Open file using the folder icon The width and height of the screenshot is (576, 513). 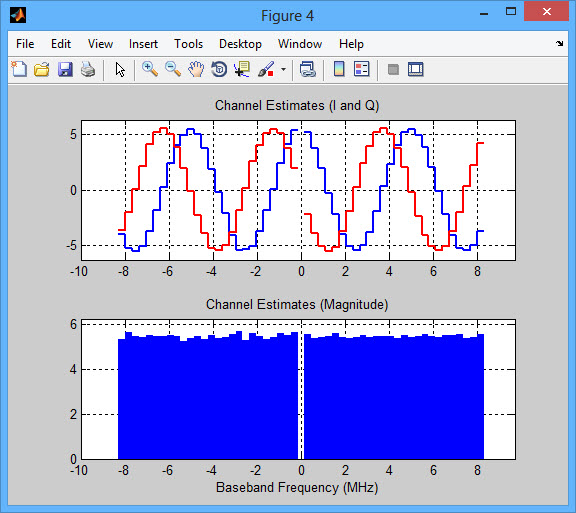pyautogui.click(x=42, y=69)
